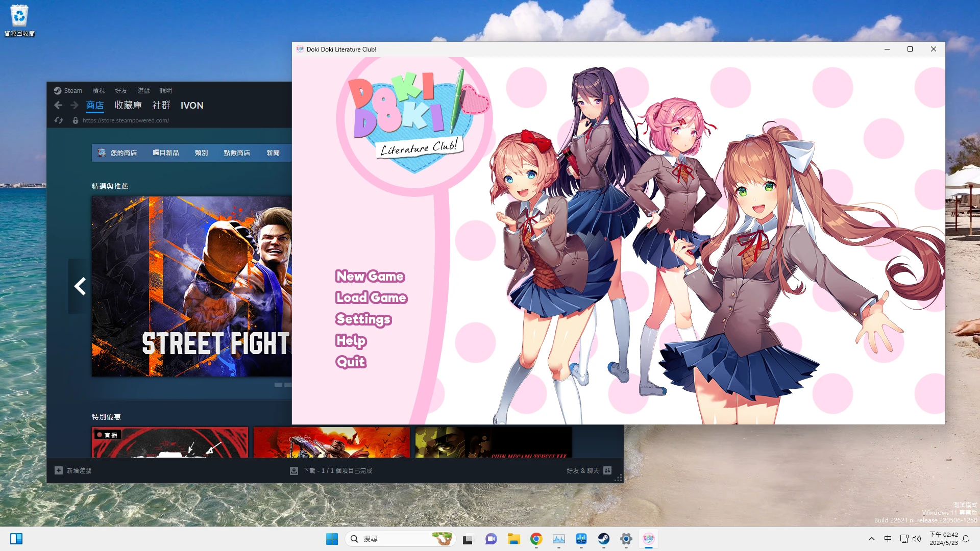The image size is (980, 551).
Task: Reload the Steam store page
Action: [x=59, y=120]
